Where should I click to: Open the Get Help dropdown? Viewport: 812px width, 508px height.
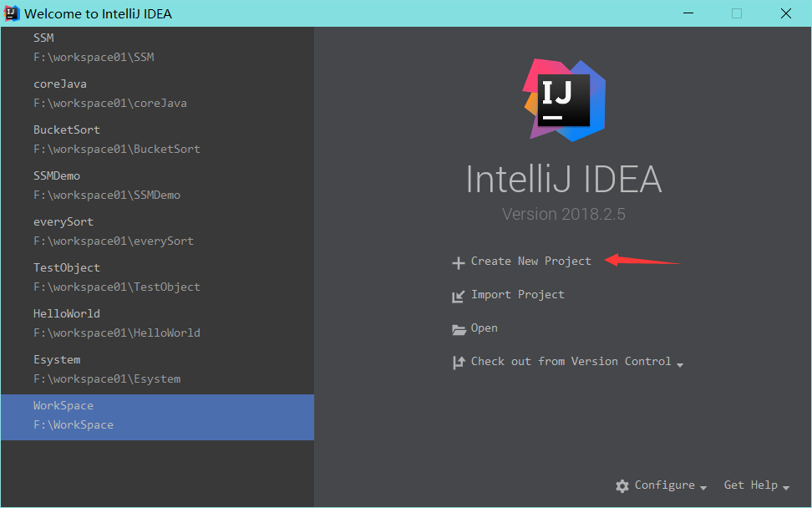click(756, 485)
